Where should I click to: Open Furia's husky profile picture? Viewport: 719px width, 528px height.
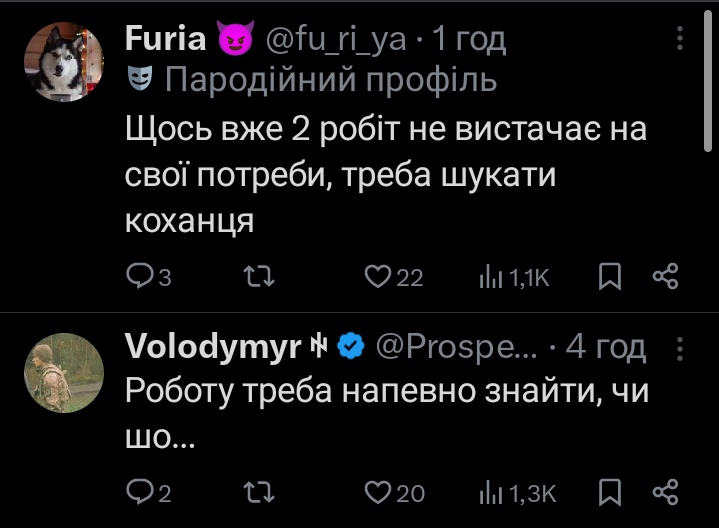pyautogui.click(x=64, y=62)
